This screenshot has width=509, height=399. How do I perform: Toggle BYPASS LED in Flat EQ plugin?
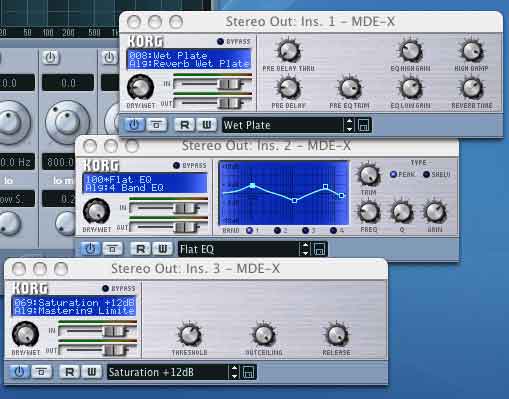coord(176,165)
